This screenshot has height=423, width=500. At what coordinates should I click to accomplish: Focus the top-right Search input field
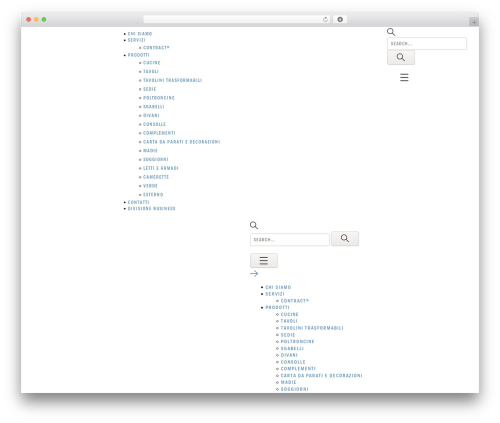pos(427,44)
